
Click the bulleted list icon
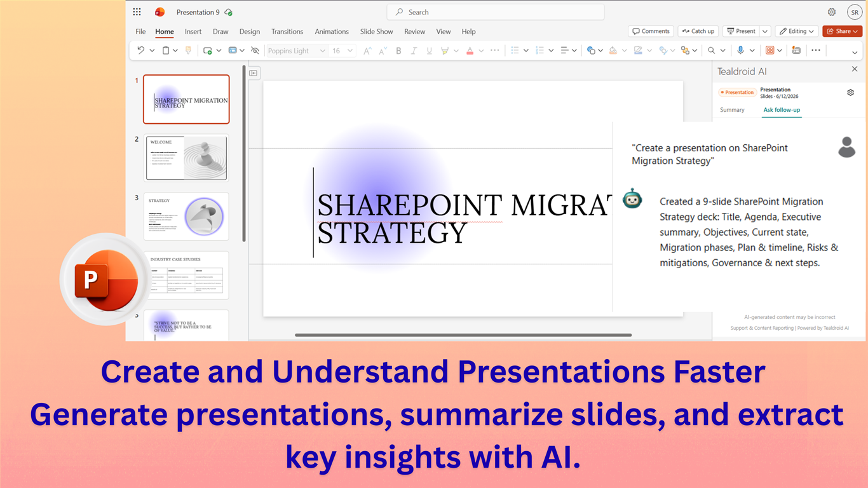pyautogui.click(x=515, y=50)
